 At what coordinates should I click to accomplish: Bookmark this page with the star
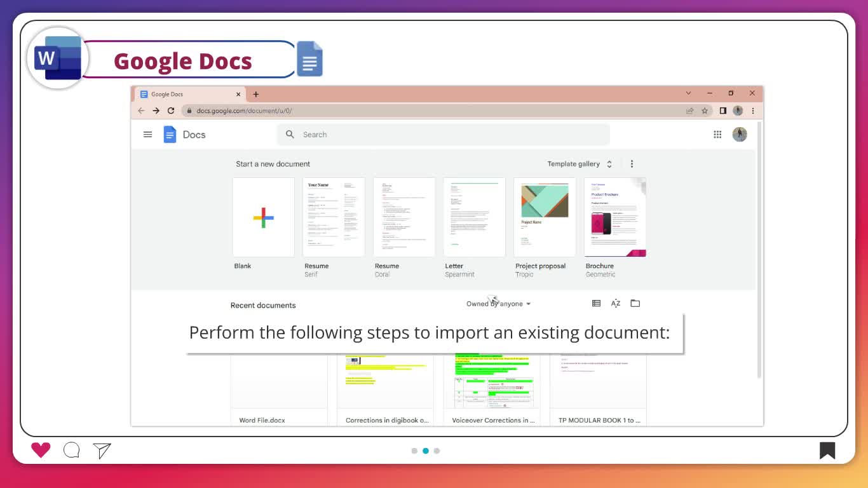[705, 111]
